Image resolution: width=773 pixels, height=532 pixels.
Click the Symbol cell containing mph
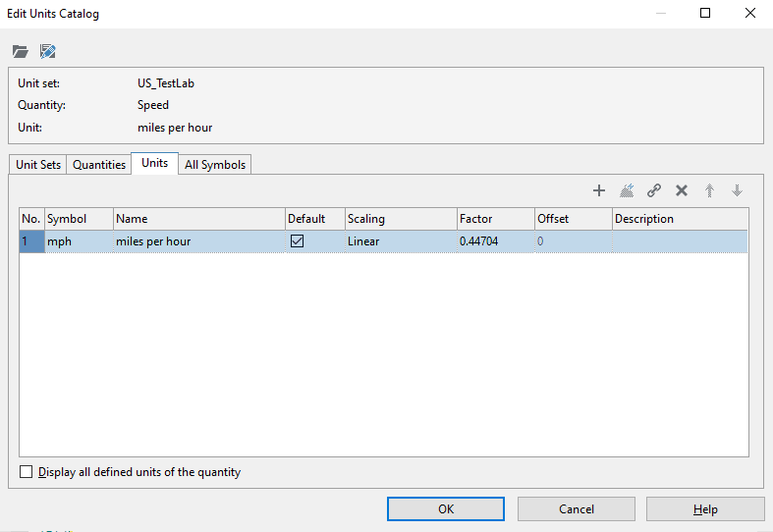pos(78,241)
